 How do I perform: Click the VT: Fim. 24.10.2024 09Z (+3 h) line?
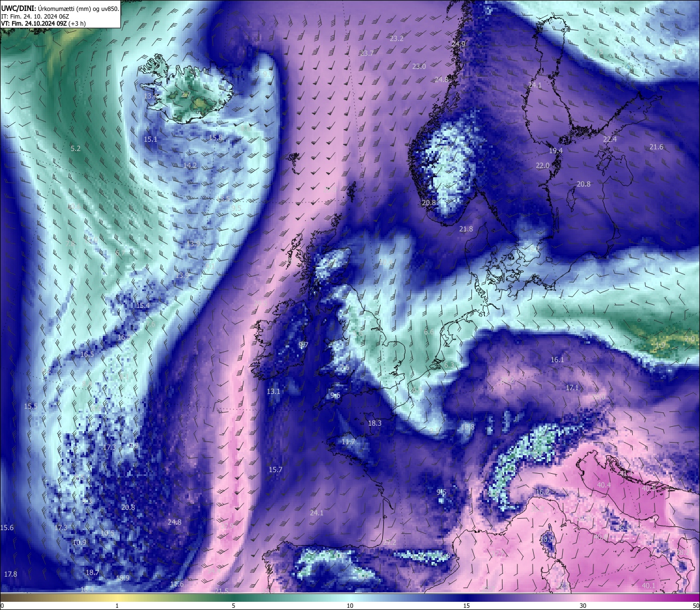(x=43, y=23)
